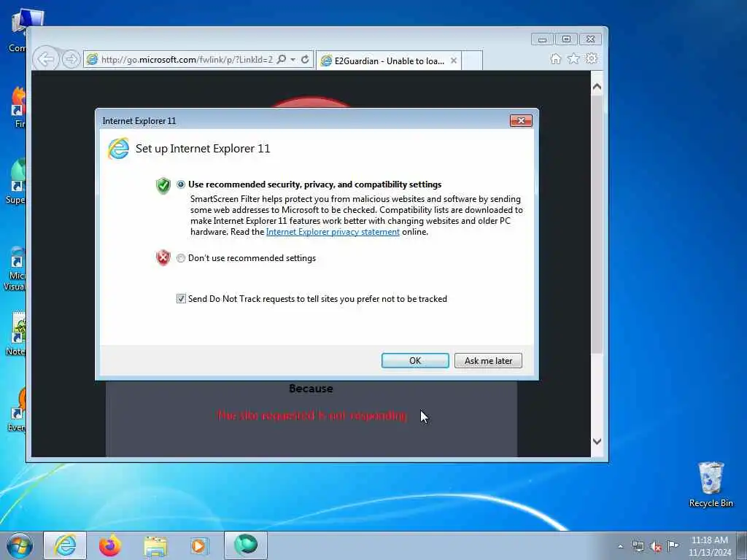The height and width of the screenshot is (560, 747).
Task: Open Internet Explorer privacy statement link
Action: (333, 232)
